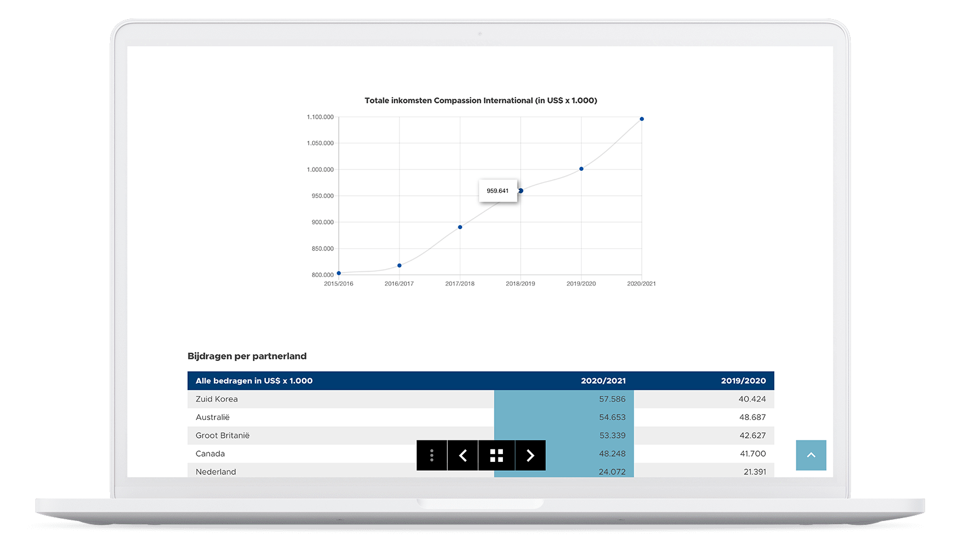The width and height of the screenshot is (955, 560).
Task: Click the Canada row label
Action: click(210, 453)
